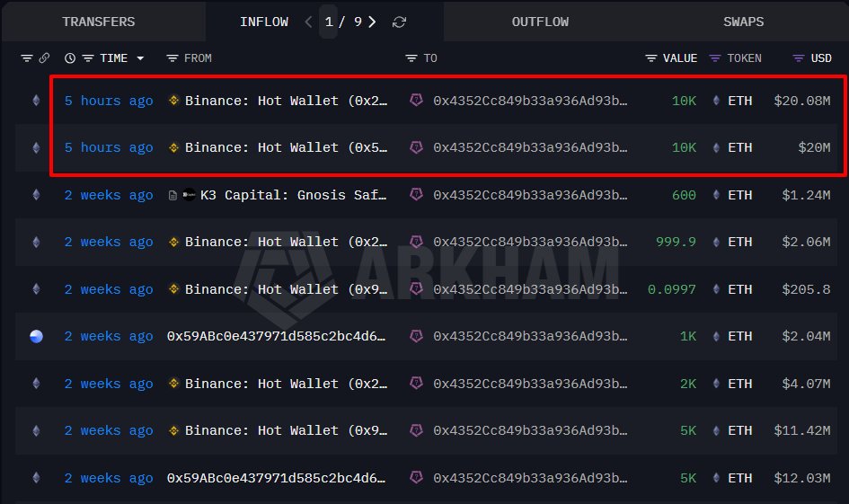This screenshot has width=849, height=504.
Task: Filter by the USD column
Action: [x=798, y=57]
